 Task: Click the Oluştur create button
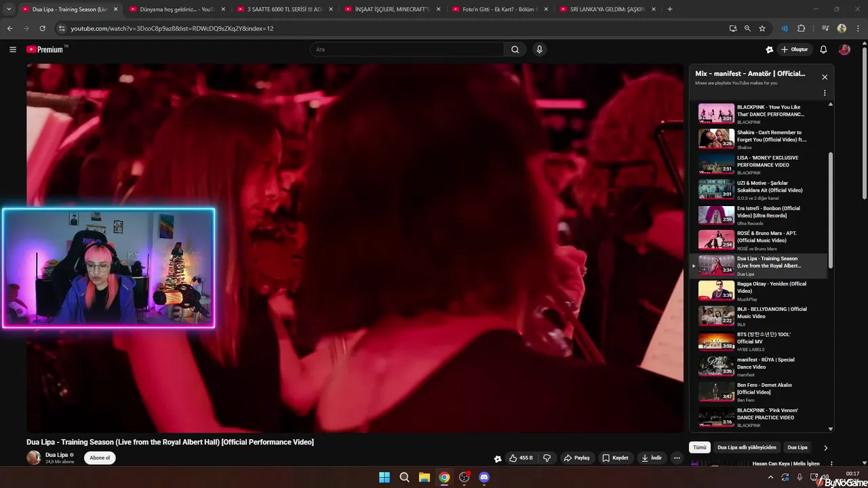795,49
